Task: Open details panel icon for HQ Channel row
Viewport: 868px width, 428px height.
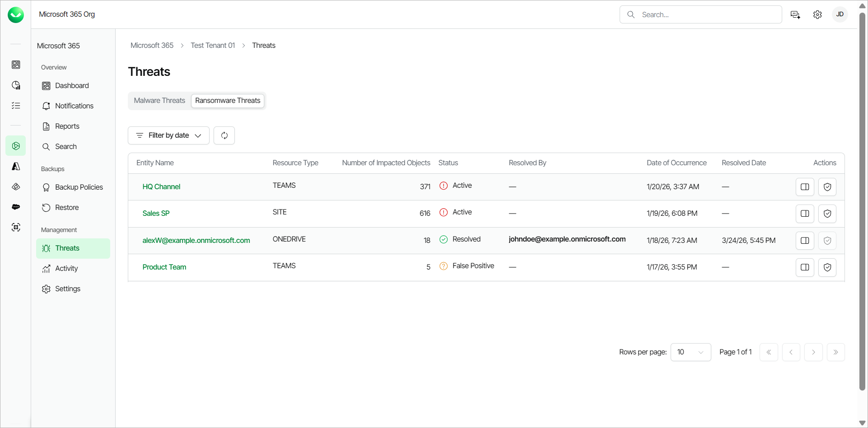Action: point(804,187)
